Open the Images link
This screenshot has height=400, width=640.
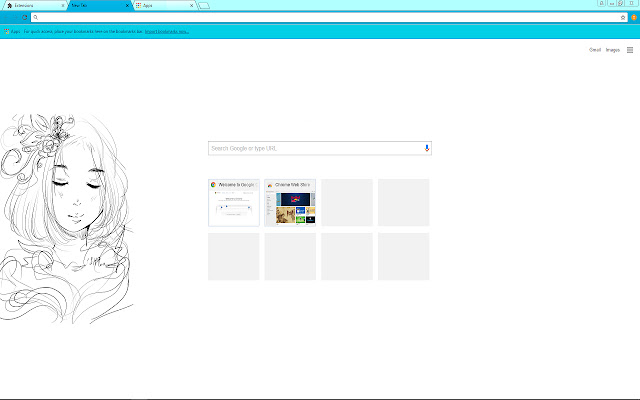(x=613, y=50)
